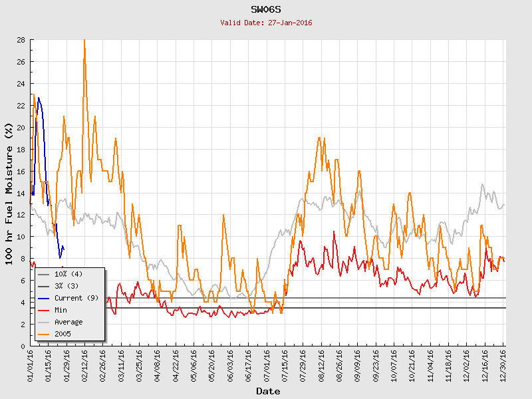The image size is (532, 399).
Task: Click the 0 value on the y-axis
Action: coord(23,346)
